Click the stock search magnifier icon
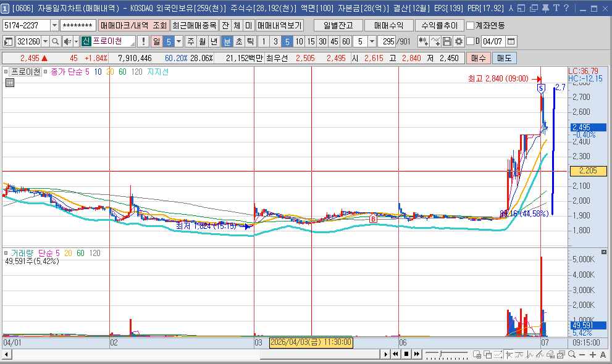 pyautogui.click(x=55, y=41)
